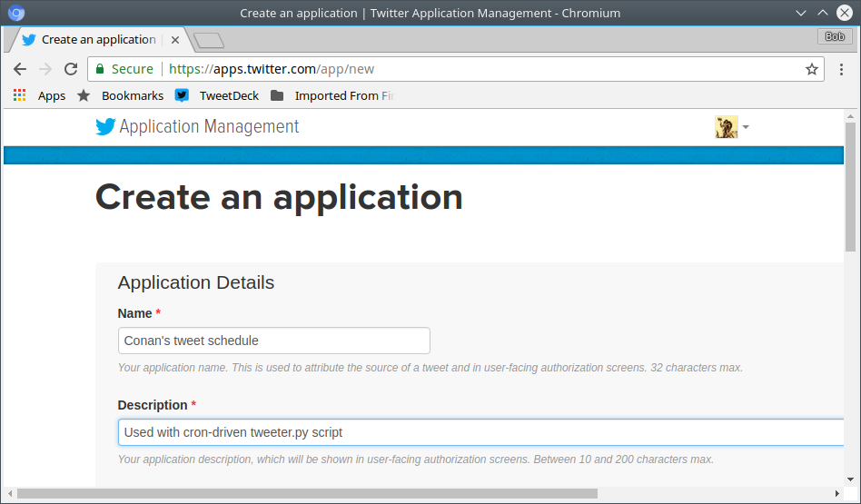Open the TweetDeck bookmark icon
This screenshot has height=504, width=861.
[182, 95]
